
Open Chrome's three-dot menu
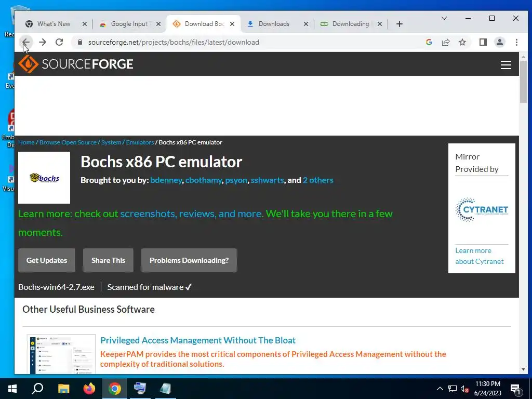(x=516, y=42)
